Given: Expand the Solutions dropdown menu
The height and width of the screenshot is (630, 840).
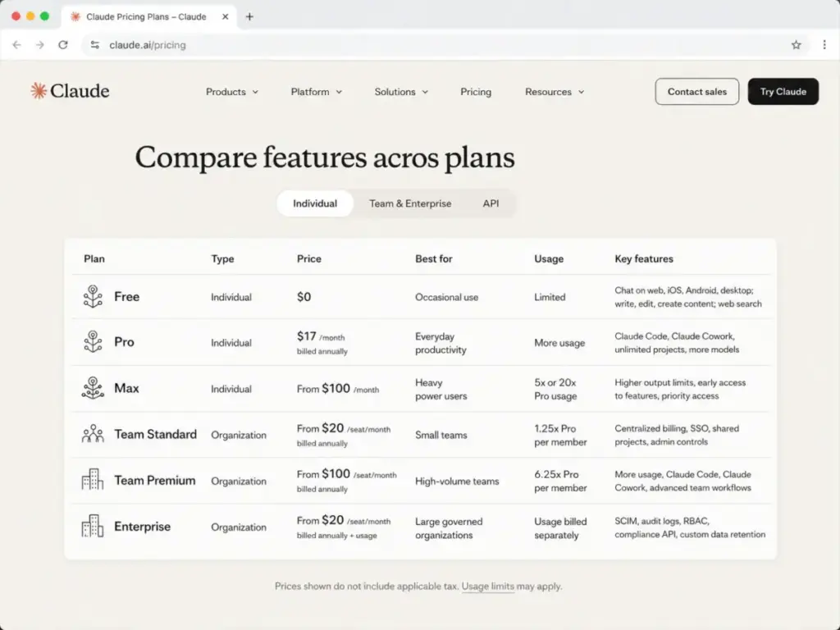Looking at the screenshot, I should pyautogui.click(x=401, y=92).
